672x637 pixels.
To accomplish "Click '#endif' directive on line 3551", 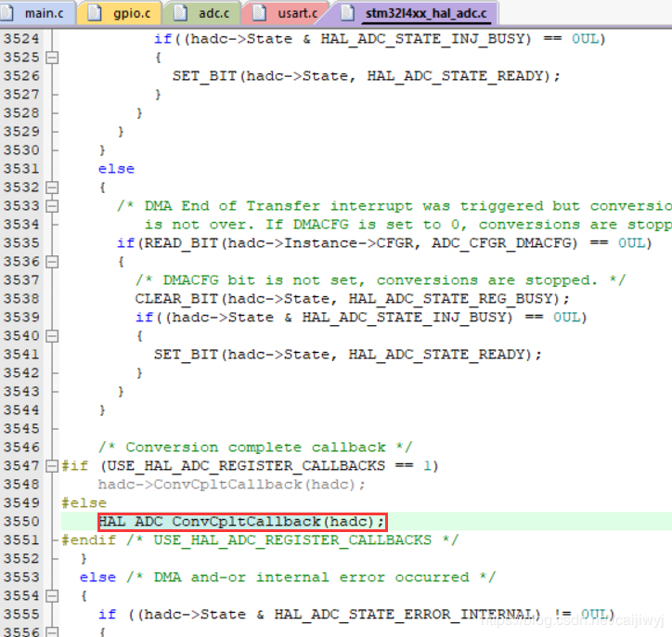I will 89,540.
